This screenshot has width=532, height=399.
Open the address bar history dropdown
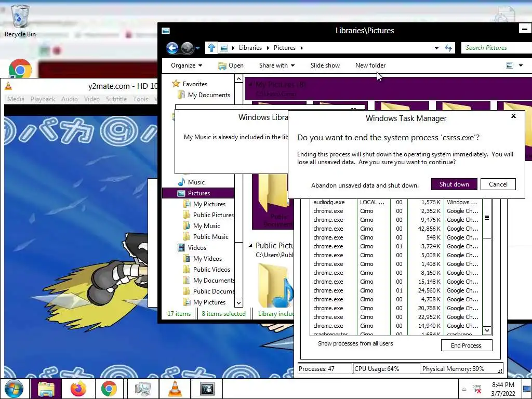[436, 48]
